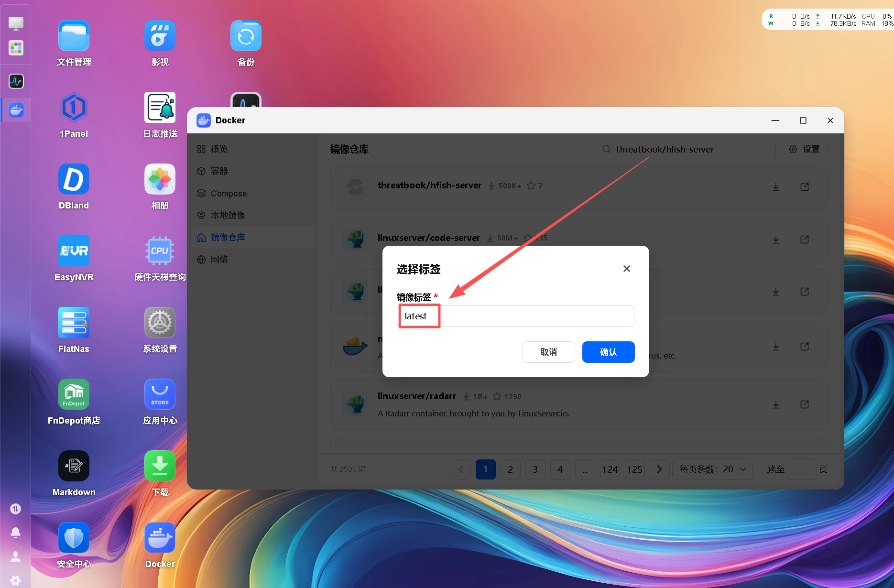Viewport: 894px width, 588px height.
Task: Download the linuxserver/radarr image
Action: pos(776,404)
